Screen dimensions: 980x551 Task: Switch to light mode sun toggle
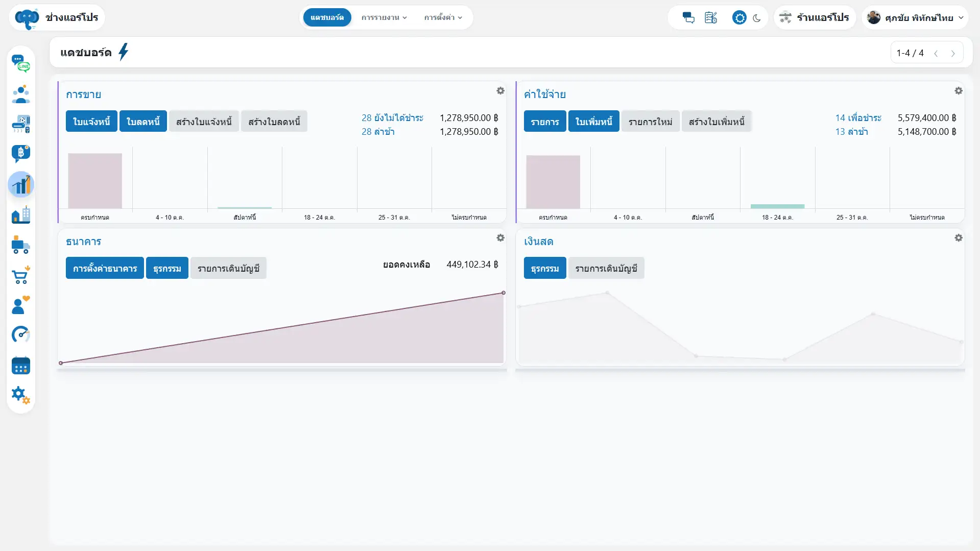[x=739, y=18]
